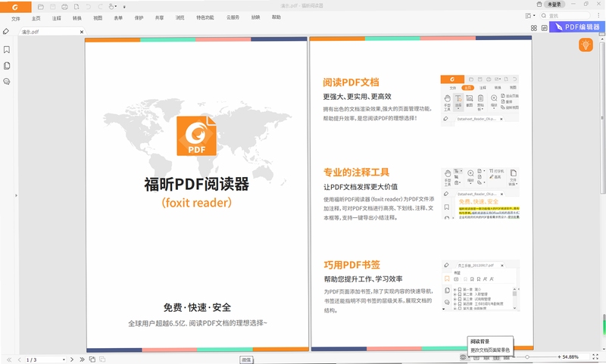Click the PDF编辑器 button
The image size is (606, 364).
577,27
